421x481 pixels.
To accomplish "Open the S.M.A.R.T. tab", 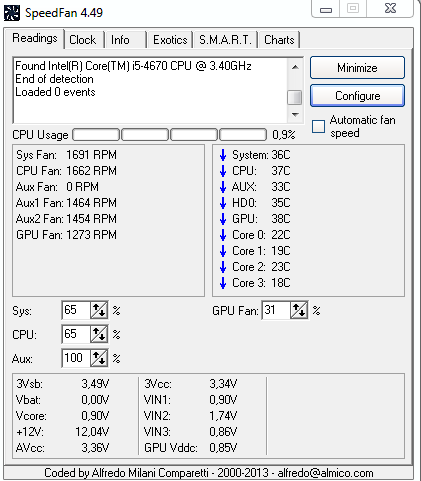I will point(225,40).
